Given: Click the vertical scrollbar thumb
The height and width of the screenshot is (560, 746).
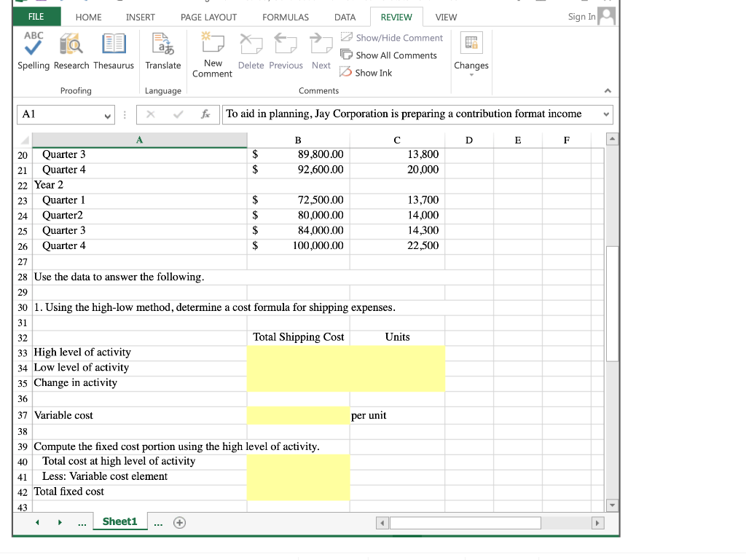Looking at the screenshot, I should (x=612, y=304).
